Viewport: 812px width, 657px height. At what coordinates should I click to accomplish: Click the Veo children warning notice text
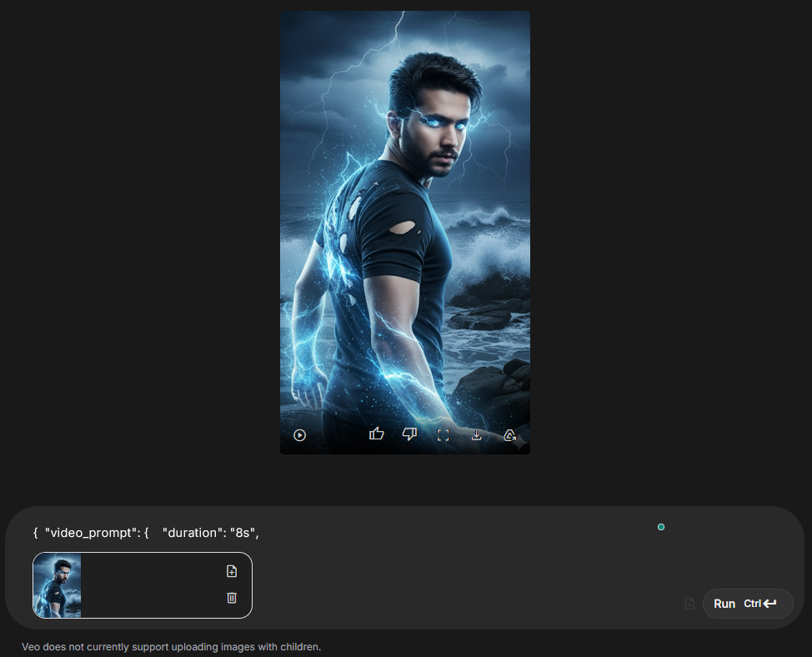[172, 646]
